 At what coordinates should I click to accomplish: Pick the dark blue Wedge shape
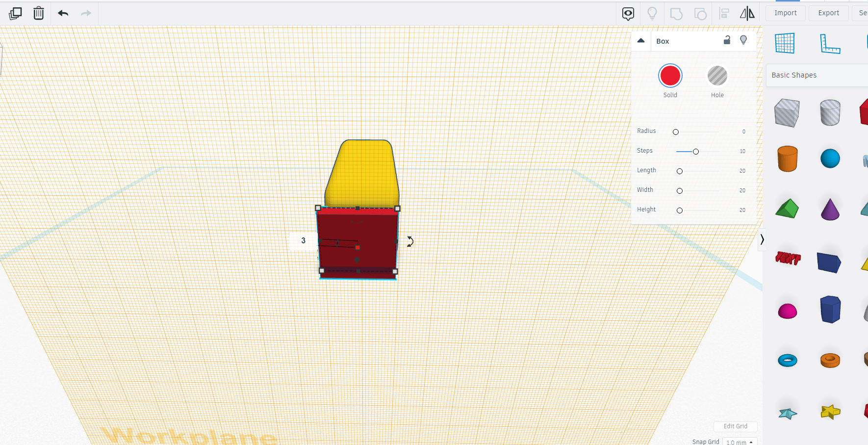pyautogui.click(x=829, y=262)
